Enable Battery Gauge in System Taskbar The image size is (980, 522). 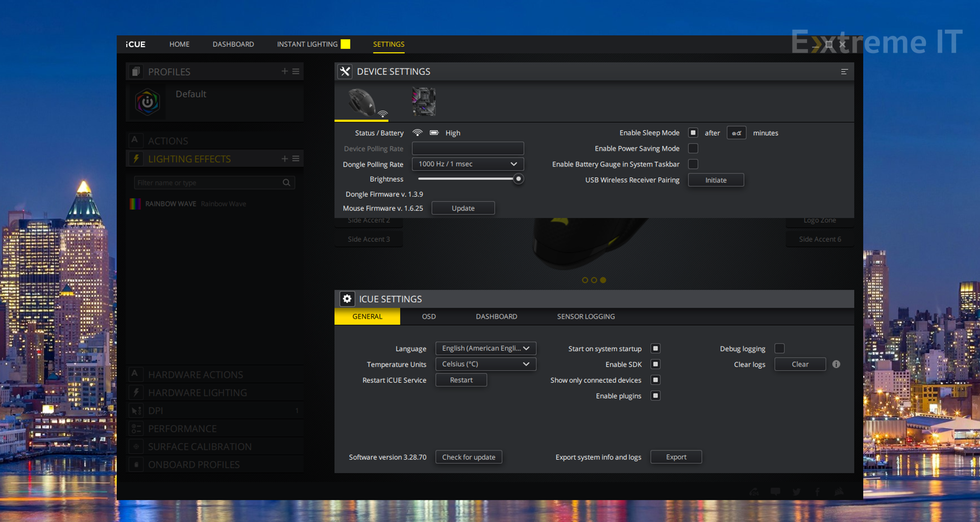(693, 164)
